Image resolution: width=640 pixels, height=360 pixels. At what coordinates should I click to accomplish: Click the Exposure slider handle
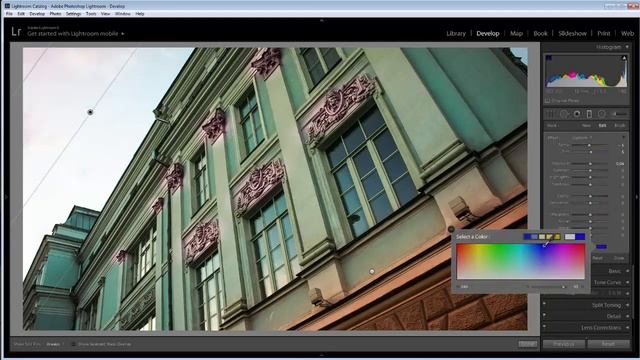click(x=590, y=164)
